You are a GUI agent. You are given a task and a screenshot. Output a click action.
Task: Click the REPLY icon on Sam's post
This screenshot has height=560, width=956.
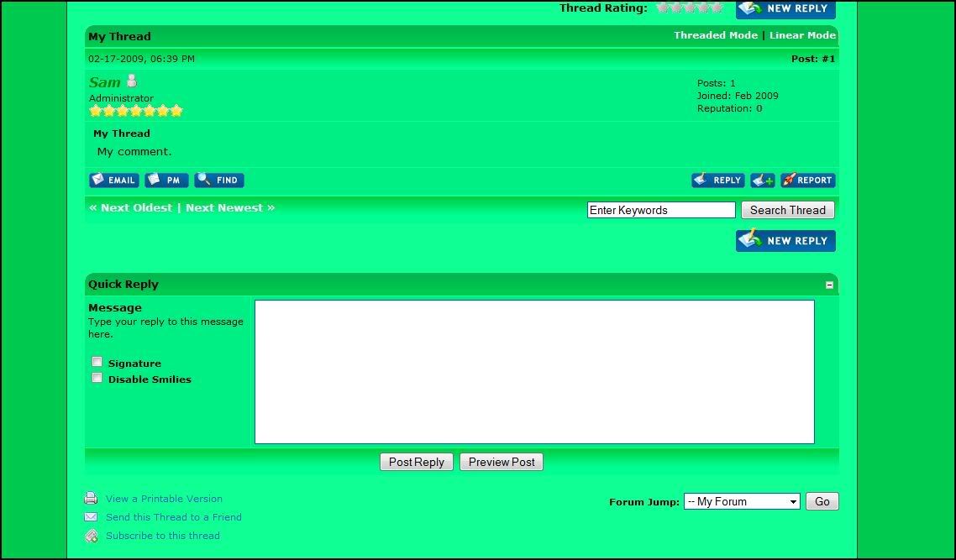pos(718,180)
